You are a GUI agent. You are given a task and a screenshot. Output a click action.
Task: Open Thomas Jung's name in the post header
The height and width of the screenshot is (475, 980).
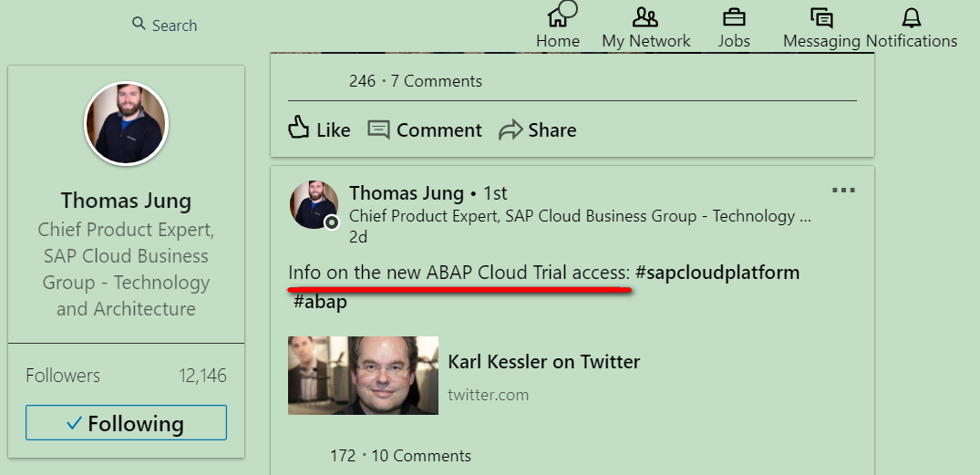407,193
